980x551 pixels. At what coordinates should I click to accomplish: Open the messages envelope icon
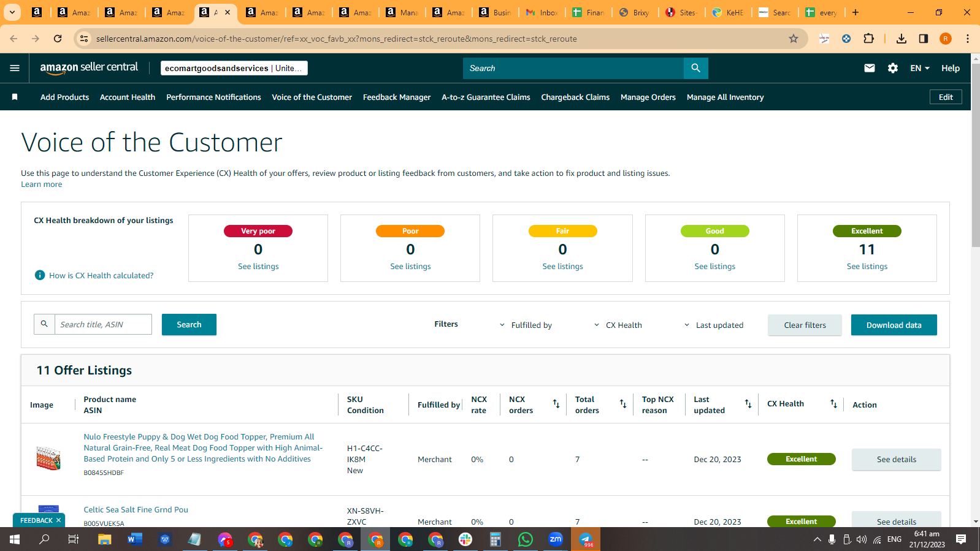coord(870,68)
